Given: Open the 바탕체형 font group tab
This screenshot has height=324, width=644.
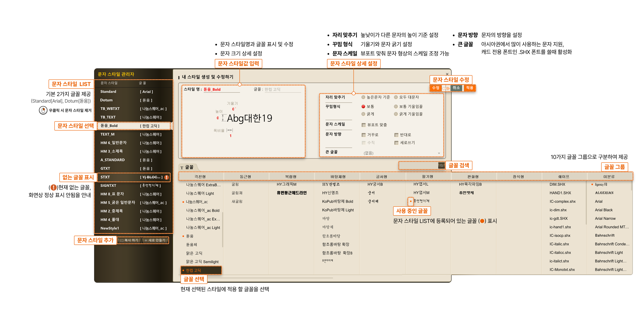Looking at the screenshot, I should coord(338,177).
